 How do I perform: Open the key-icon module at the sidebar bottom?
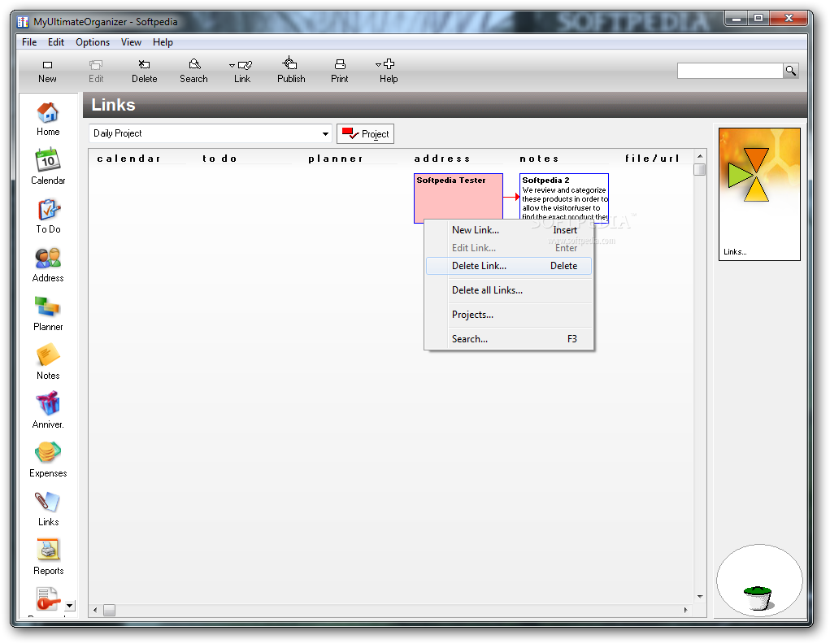coord(48,601)
